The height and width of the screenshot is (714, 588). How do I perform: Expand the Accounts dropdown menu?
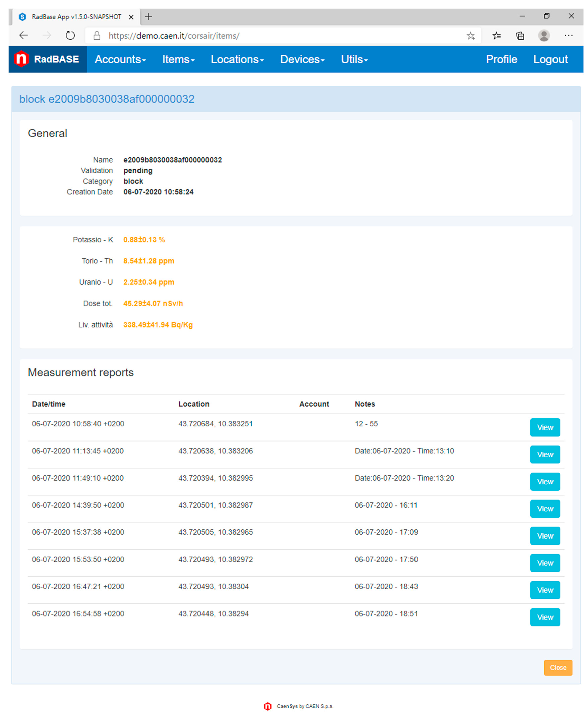click(x=120, y=59)
